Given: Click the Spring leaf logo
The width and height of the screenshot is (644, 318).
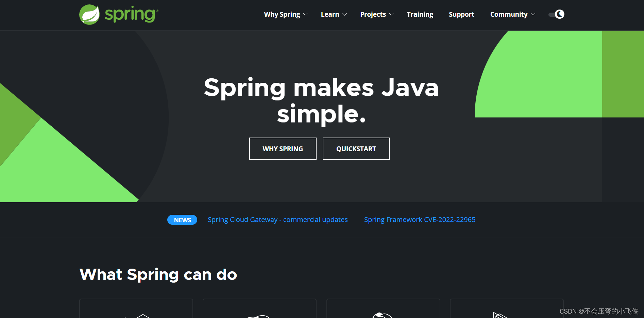Looking at the screenshot, I should pos(89,15).
